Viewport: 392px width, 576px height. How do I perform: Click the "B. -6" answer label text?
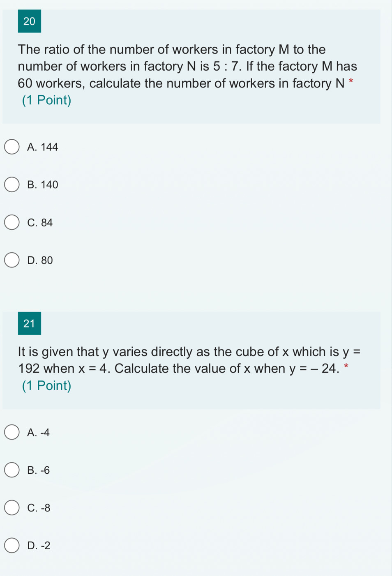coord(38,470)
